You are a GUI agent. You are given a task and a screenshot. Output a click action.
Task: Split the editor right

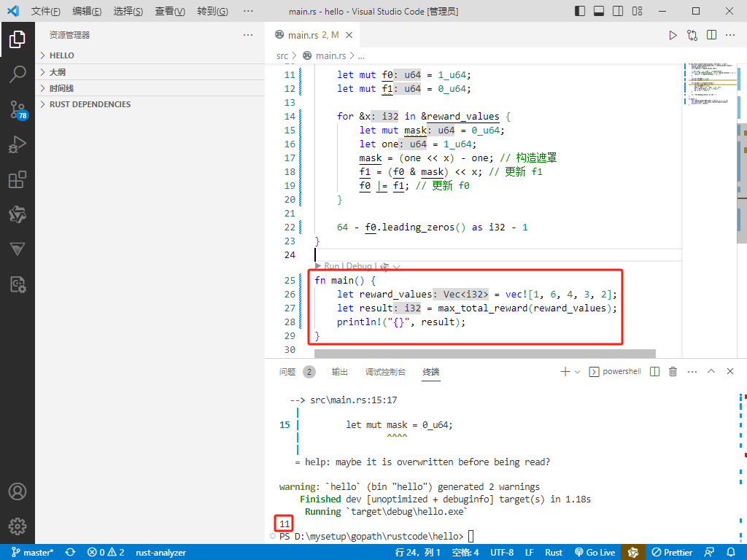712,35
